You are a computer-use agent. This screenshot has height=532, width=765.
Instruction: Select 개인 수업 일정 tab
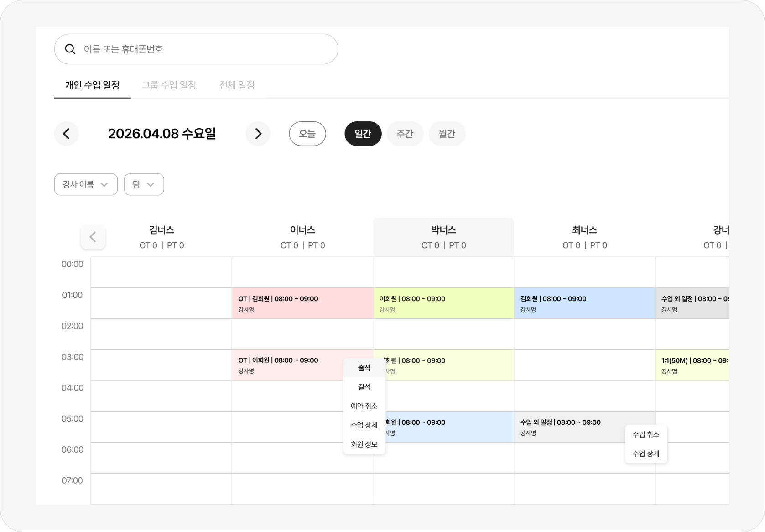[x=92, y=85]
